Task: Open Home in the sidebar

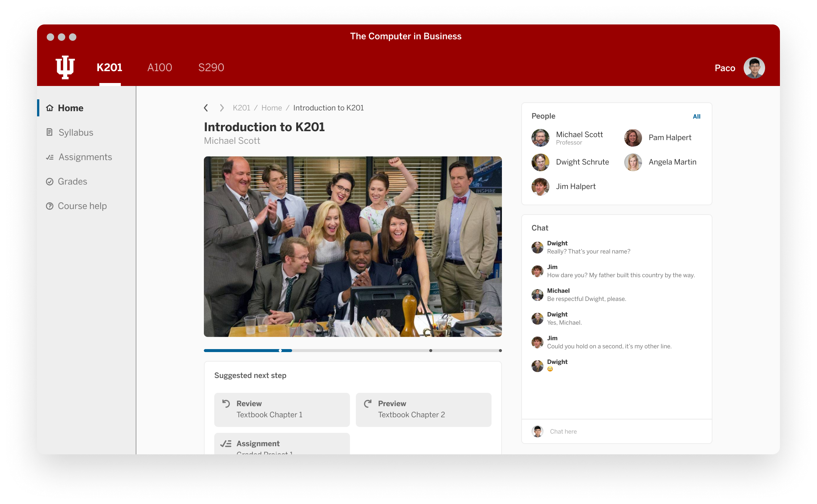Action: [87, 108]
